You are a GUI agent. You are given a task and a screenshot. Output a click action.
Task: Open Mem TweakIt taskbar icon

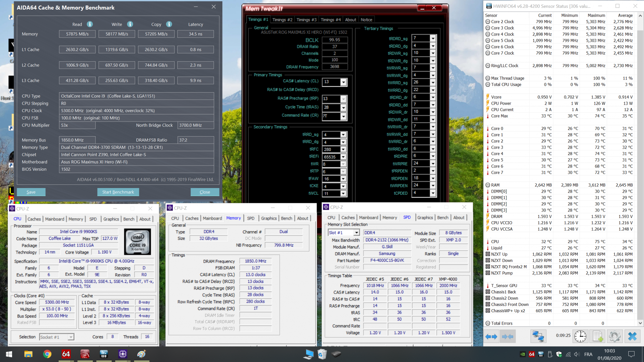(x=85, y=354)
